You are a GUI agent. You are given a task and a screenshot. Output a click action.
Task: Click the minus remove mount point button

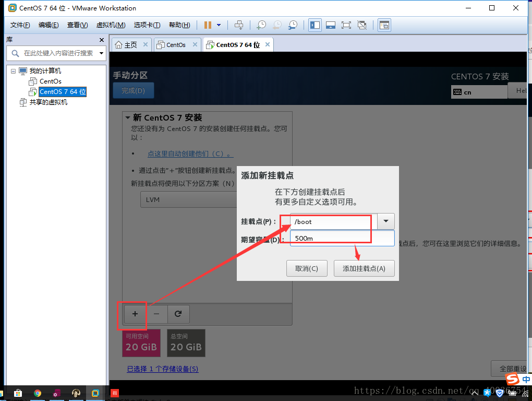coord(156,314)
